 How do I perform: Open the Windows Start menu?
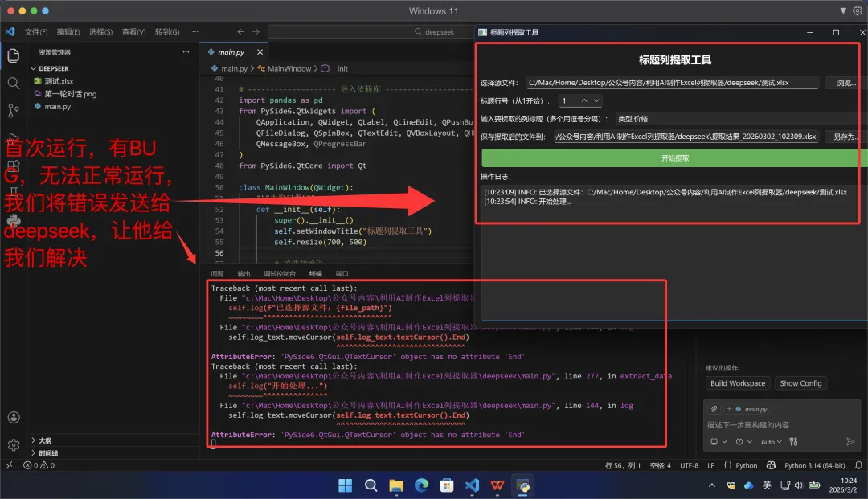tap(345, 485)
